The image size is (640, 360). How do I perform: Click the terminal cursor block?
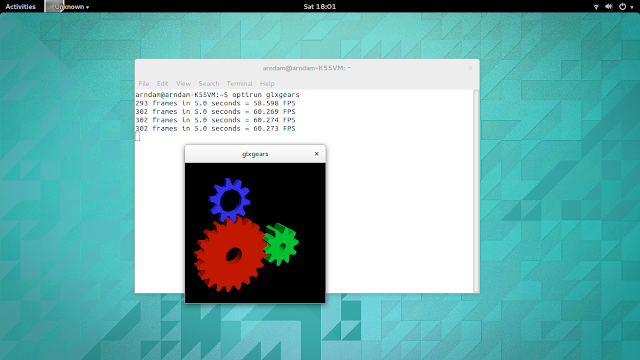point(138,137)
